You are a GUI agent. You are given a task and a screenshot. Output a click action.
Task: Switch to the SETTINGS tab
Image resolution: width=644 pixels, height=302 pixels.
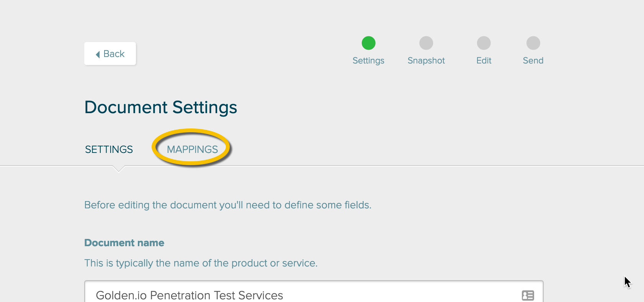tap(109, 149)
